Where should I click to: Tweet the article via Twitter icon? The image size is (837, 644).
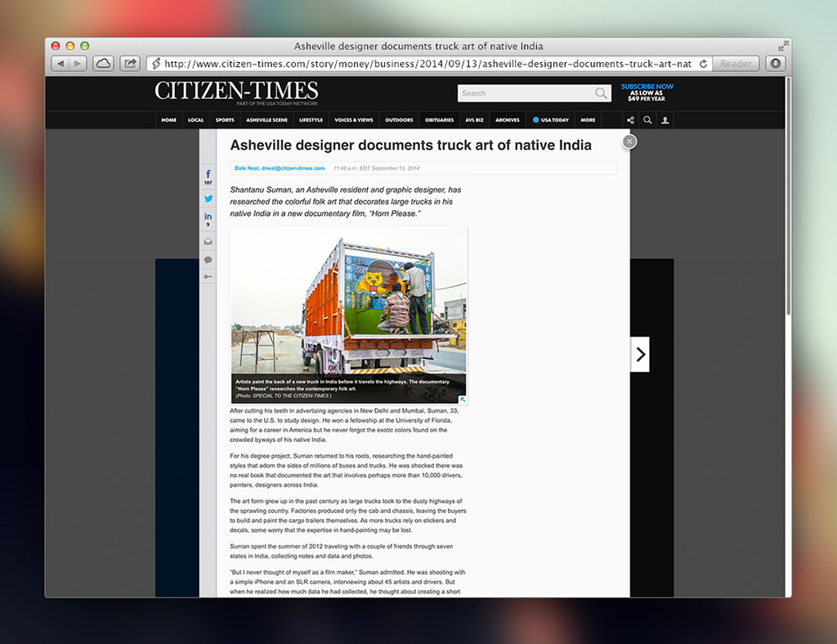pyautogui.click(x=208, y=199)
